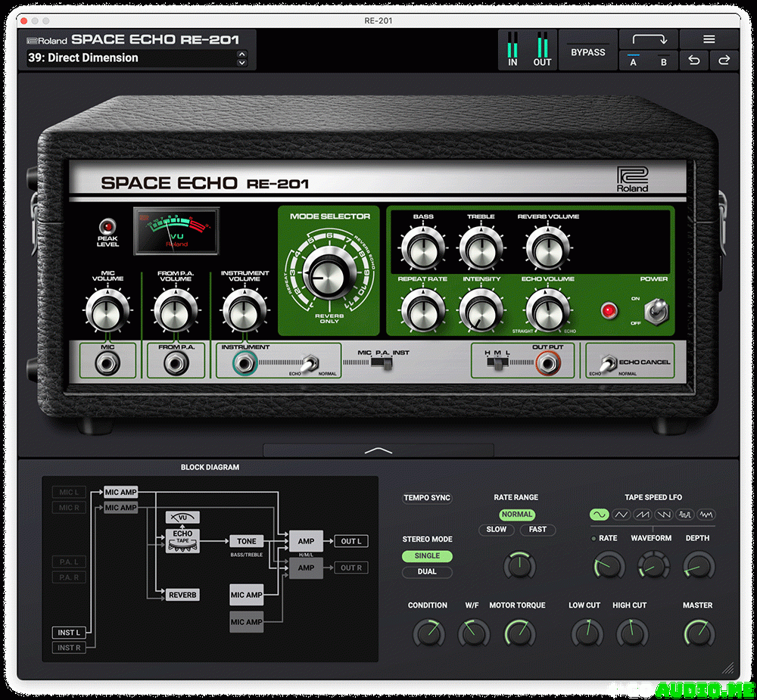Switch to the B setting
This screenshot has width=757, height=700.
point(664,61)
